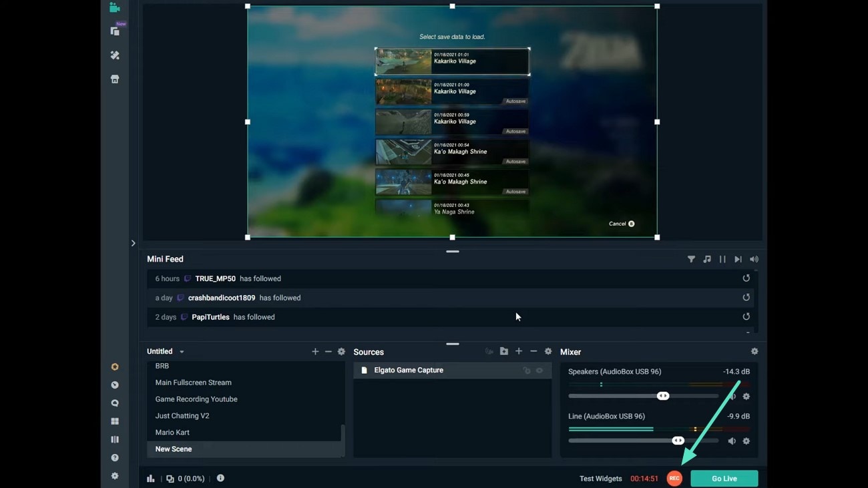Select the New Scene entry
Image resolution: width=868 pixels, height=488 pixels.
tap(244, 449)
